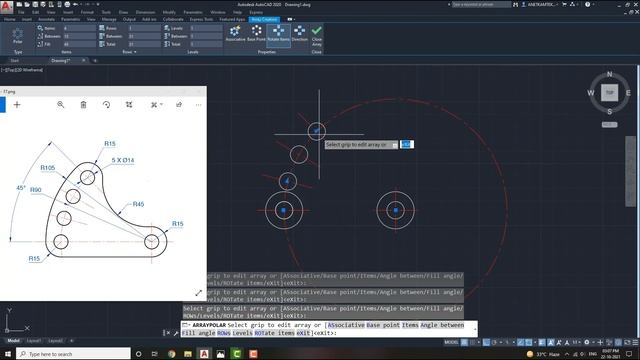640x360 pixels.
Task: Open Chrome from the taskbar
Action: click(x=171, y=354)
